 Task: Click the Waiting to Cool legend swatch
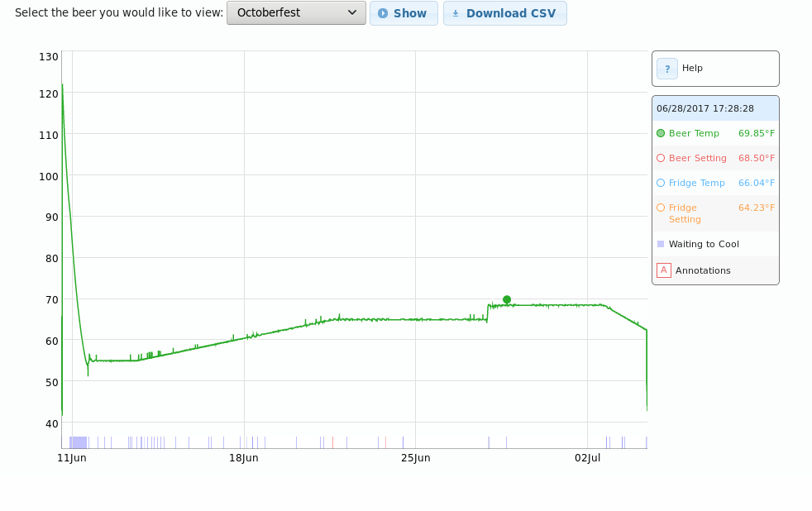click(661, 244)
